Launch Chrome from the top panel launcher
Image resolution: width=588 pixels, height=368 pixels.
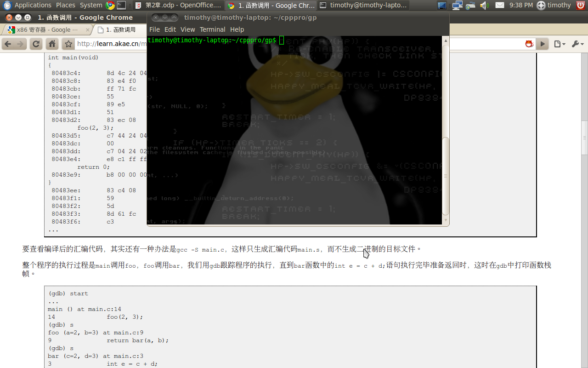[x=110, y=6]
